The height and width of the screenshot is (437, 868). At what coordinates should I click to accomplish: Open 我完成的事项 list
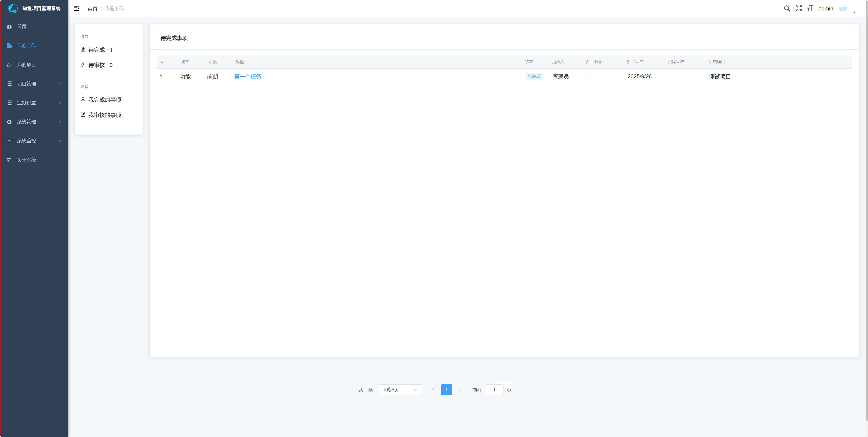coord(104,100)
